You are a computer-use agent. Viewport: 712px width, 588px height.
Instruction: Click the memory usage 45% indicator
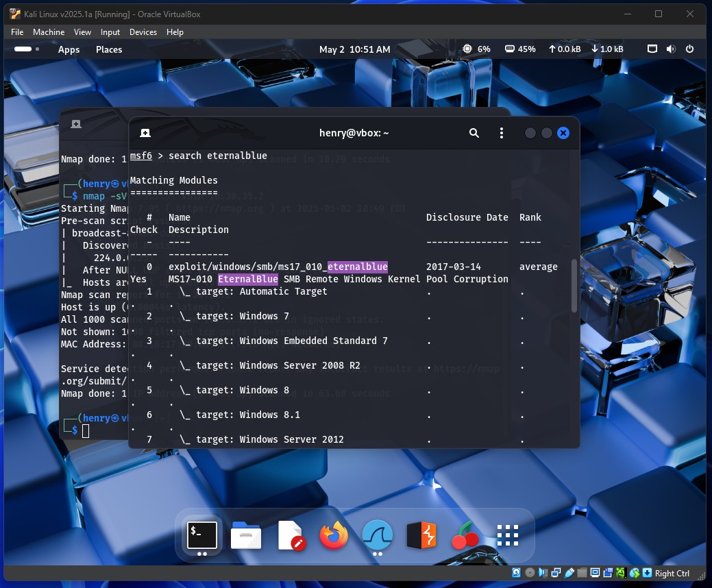coord(520,49)
